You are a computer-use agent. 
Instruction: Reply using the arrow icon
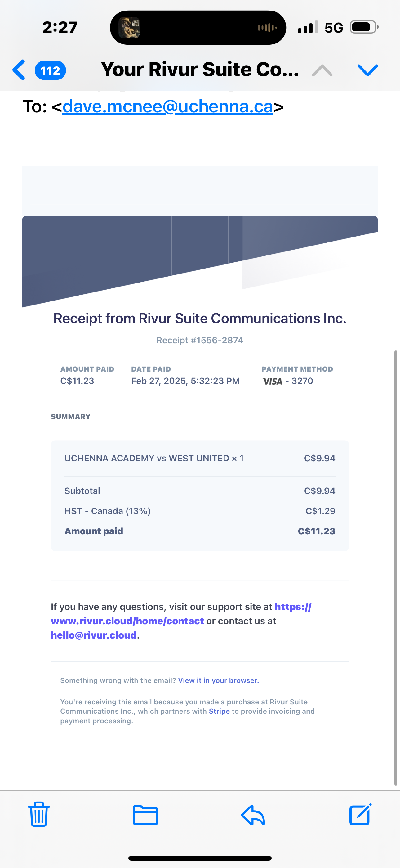point(253,815)
